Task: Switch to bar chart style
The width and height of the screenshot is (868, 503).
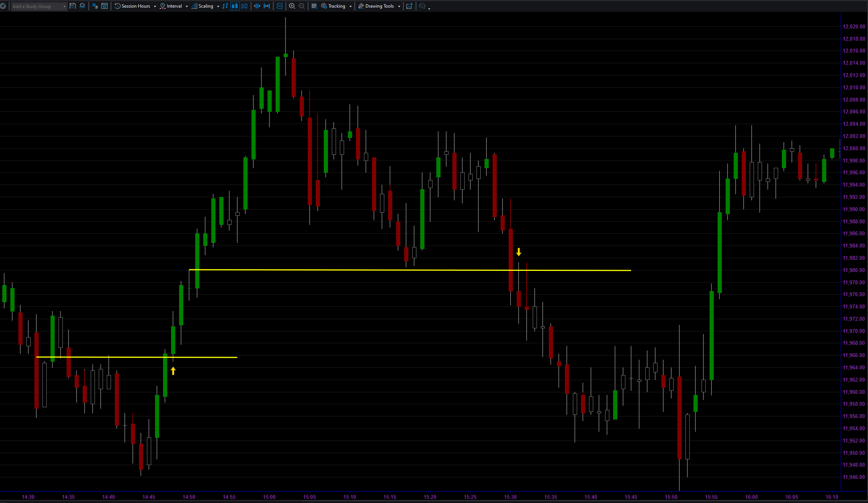Action: point(225,6)
